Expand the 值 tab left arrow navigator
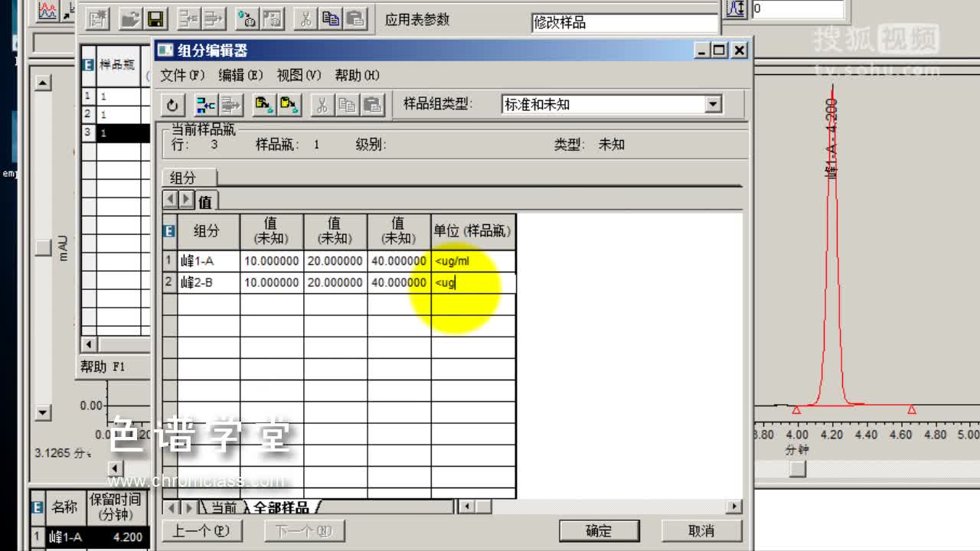The width and height of the screenshot is (980, 551). point(170,200)
